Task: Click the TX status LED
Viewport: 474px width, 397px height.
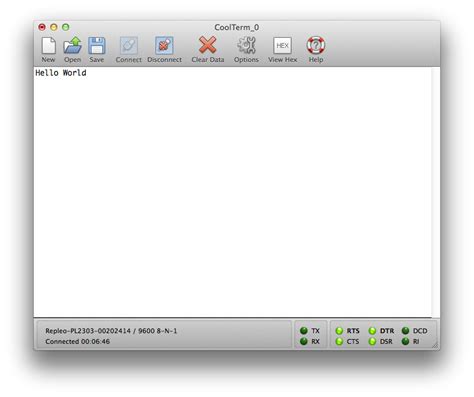Action: click(304, 330)
